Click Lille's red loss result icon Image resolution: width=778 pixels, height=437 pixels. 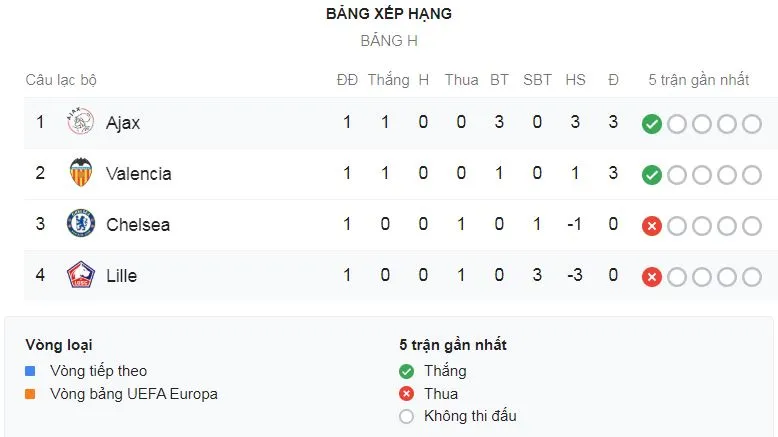click(652, 276)
